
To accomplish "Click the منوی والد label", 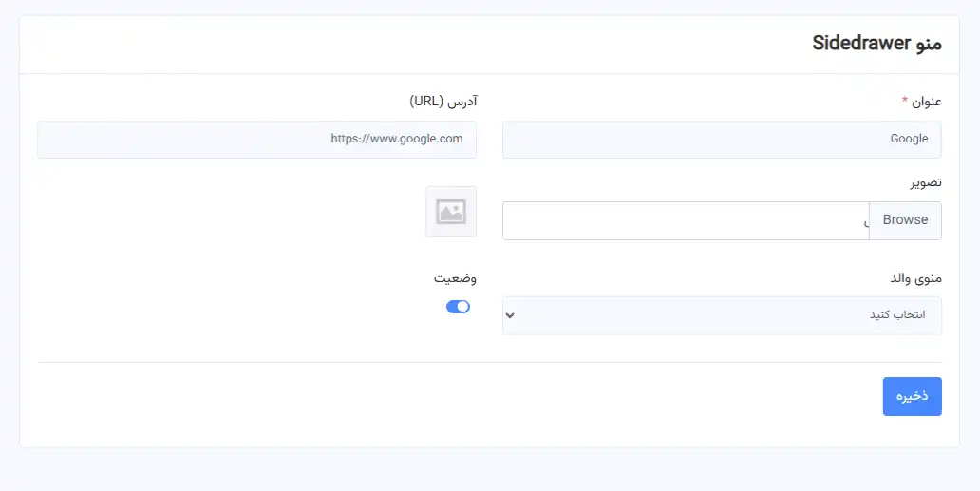I will pos(914,278).
